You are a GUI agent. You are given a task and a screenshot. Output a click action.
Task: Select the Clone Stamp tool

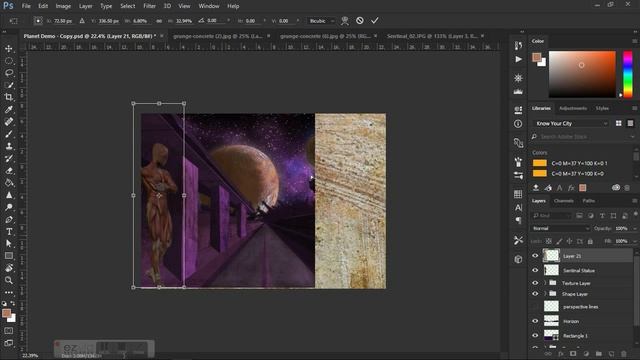pos(9,146)
